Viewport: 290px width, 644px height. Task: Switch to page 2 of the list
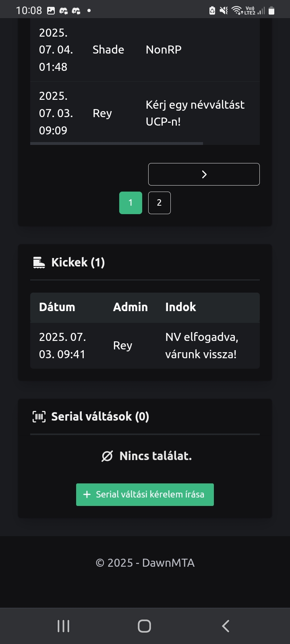click(159, 203)
